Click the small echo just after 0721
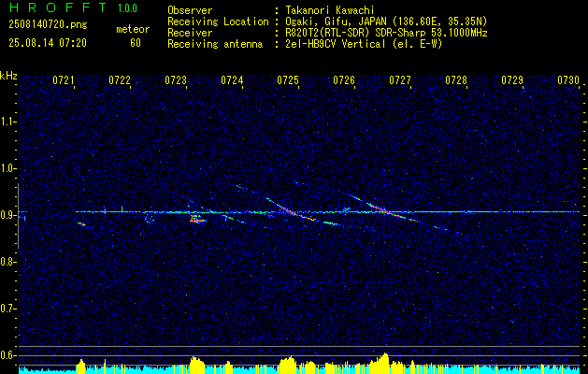The width and height of the screenshot is (588, 374). coord(81,224)
